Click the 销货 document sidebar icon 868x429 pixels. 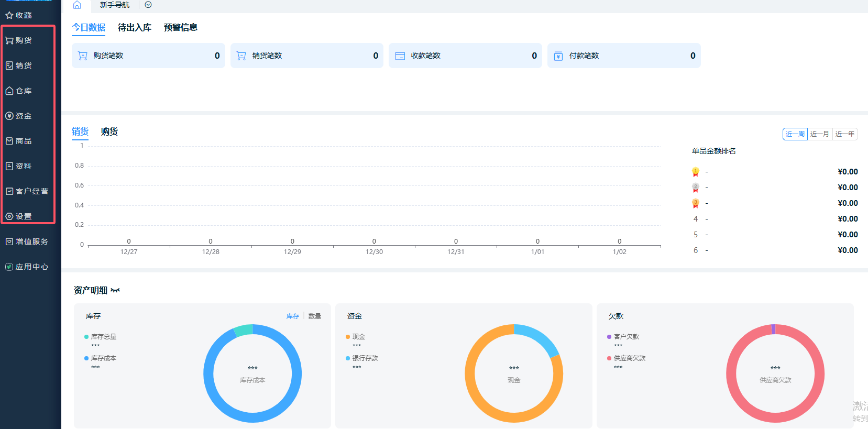tap(9, 65)
